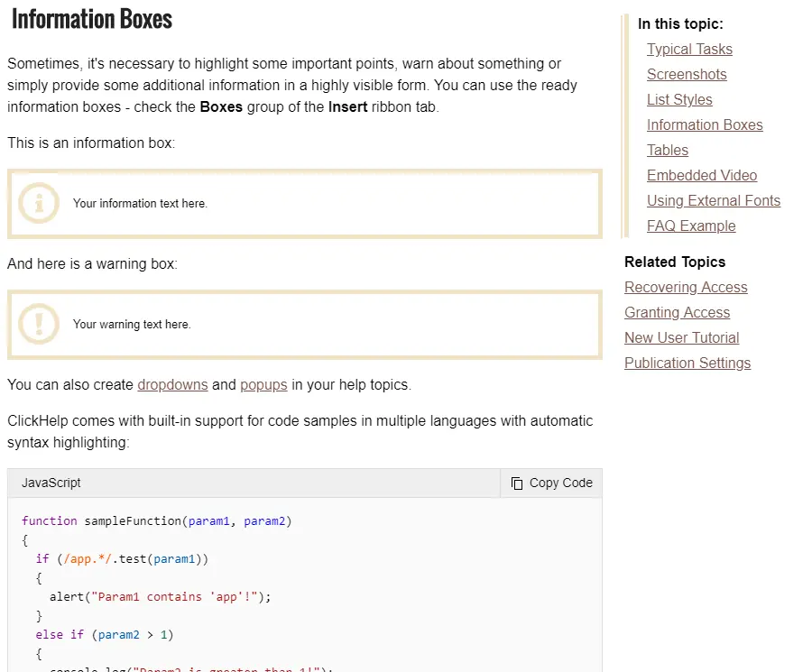This screenshot has width=812, height=672.
Task: Click the JavaScript code block header label
Action: [51, 483]
